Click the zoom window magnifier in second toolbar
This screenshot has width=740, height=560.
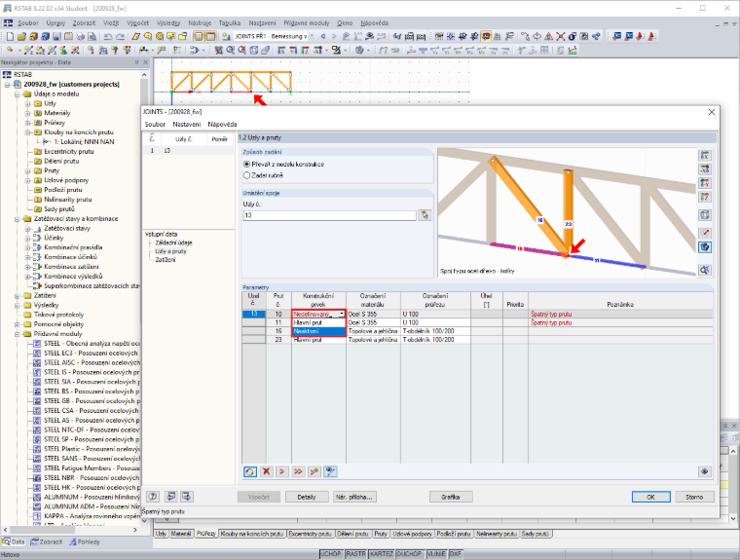click(231, 50)
